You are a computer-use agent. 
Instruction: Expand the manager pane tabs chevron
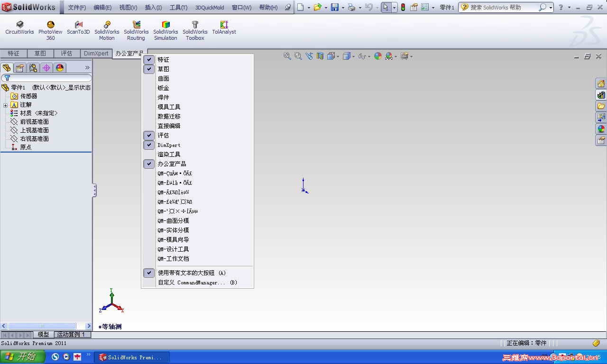coord(87,68)
